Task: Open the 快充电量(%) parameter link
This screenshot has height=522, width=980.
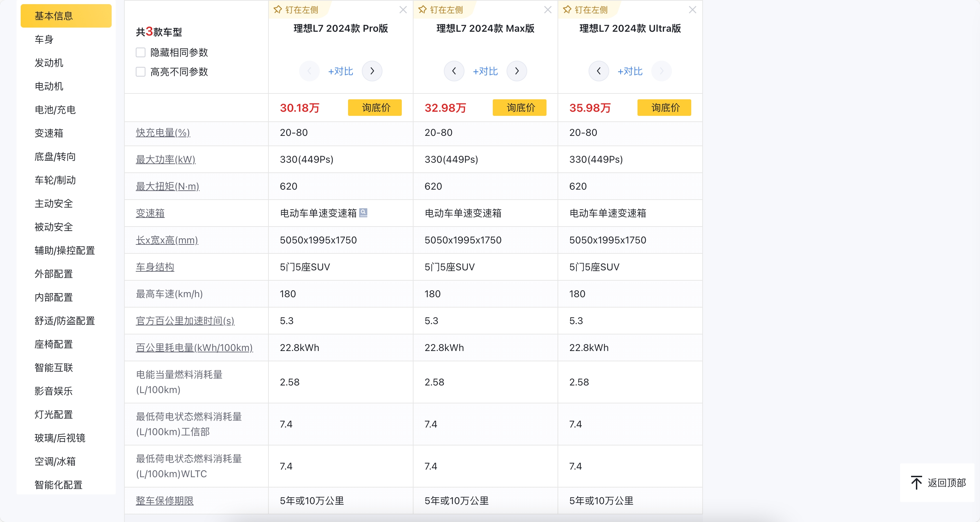Action: coord(163,132)
